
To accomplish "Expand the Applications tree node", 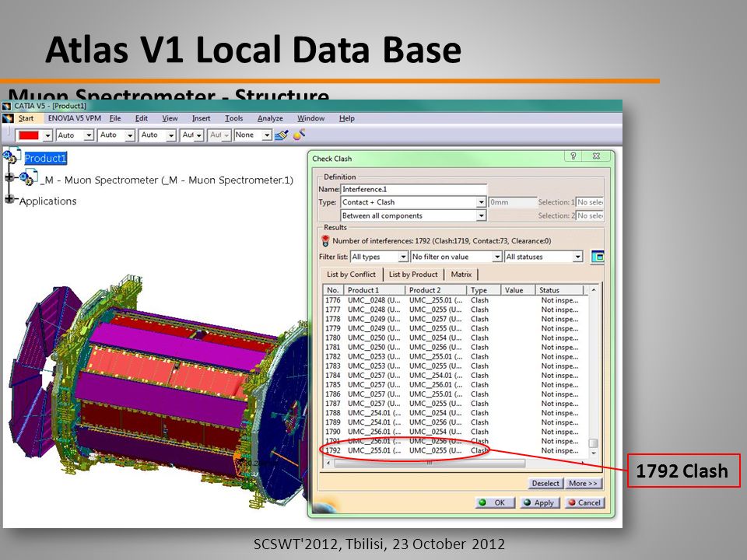I will pos(9,198).
